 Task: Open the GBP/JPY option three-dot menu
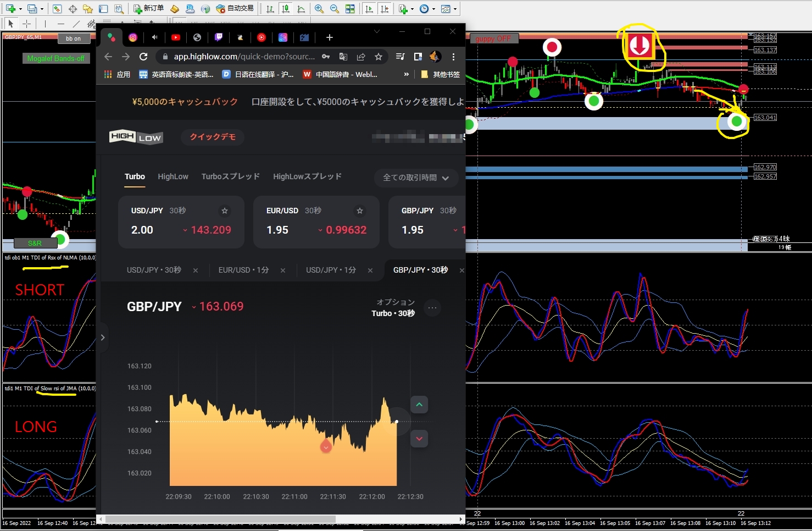coord(432,308)
